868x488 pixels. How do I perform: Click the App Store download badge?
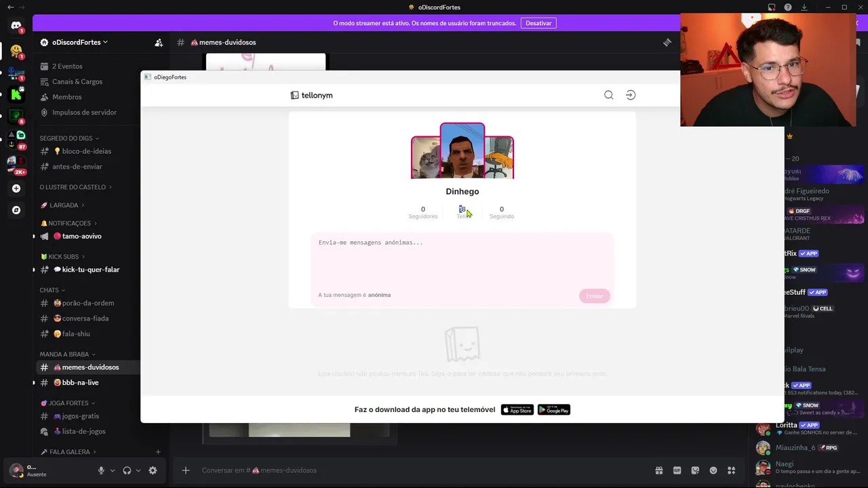tap(517, 410)
